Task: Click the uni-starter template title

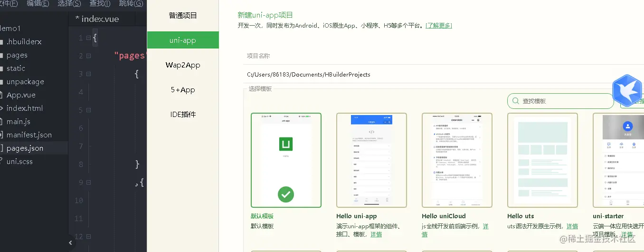Action: pos(608,216)
